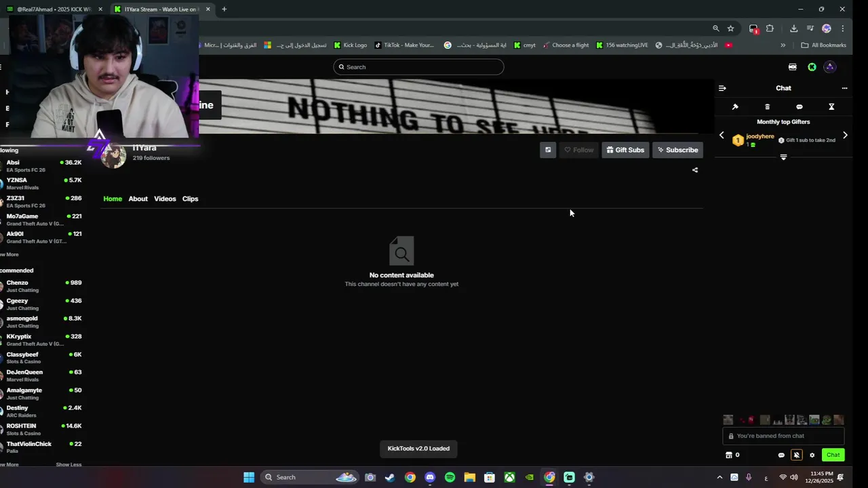Collapse recommended list with Show Less
The image size is (868, 488).
tap(68, 465)
